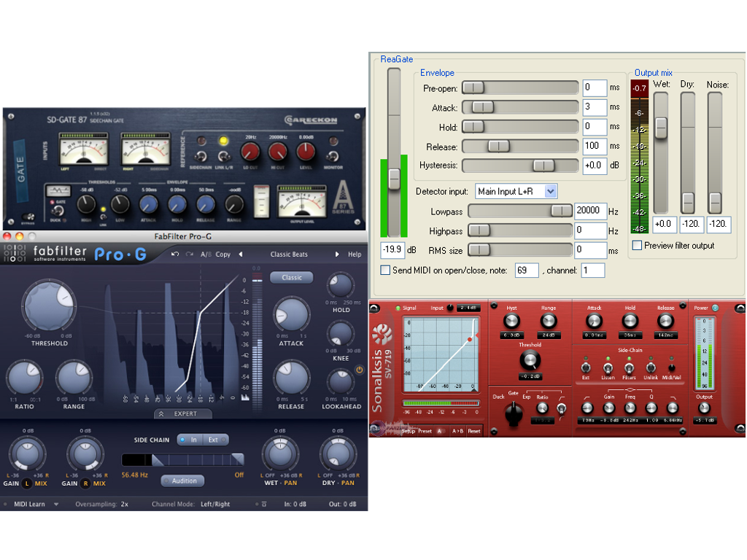Image resolution: width=747 pixels, height=560 pixels.
Task: Flip the SD-Gate 87 Link L/R switch
Action: [223, 156]
